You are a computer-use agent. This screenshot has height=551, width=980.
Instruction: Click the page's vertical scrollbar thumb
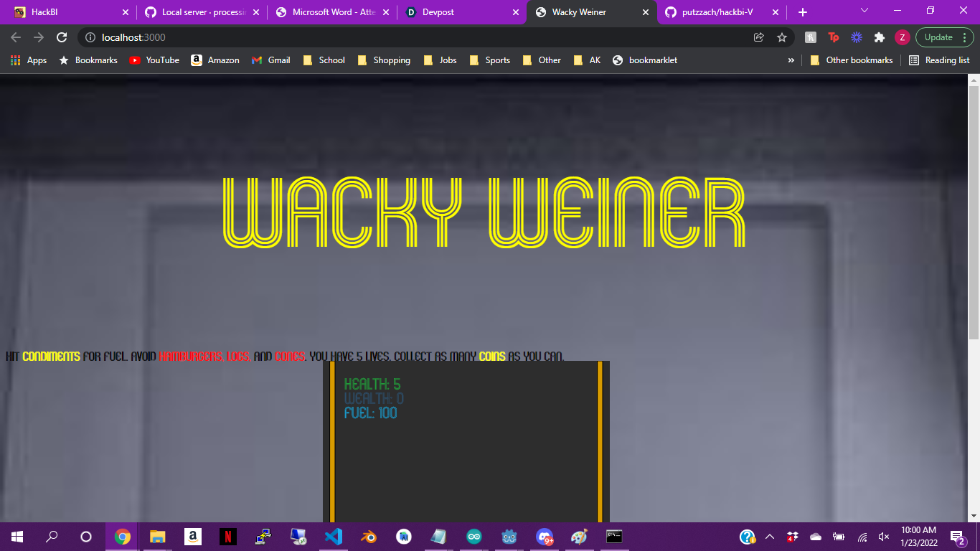[x=974, y=212]
